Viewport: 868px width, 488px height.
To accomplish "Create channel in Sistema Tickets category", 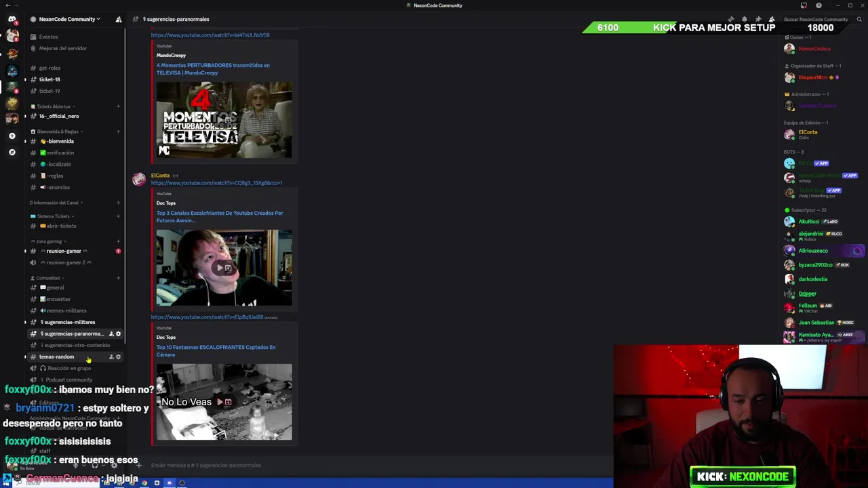I will 118,216.
